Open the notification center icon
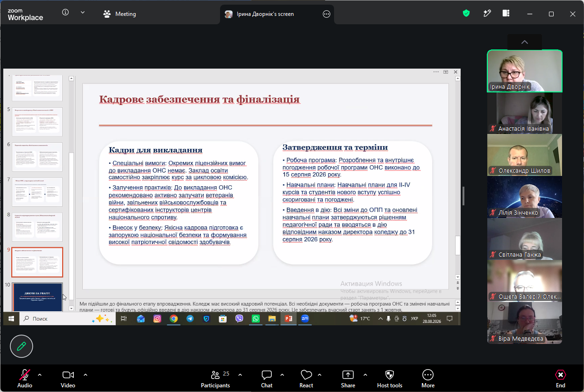The height and width of the screenshot is (392, 584). [x=449, y=318]
